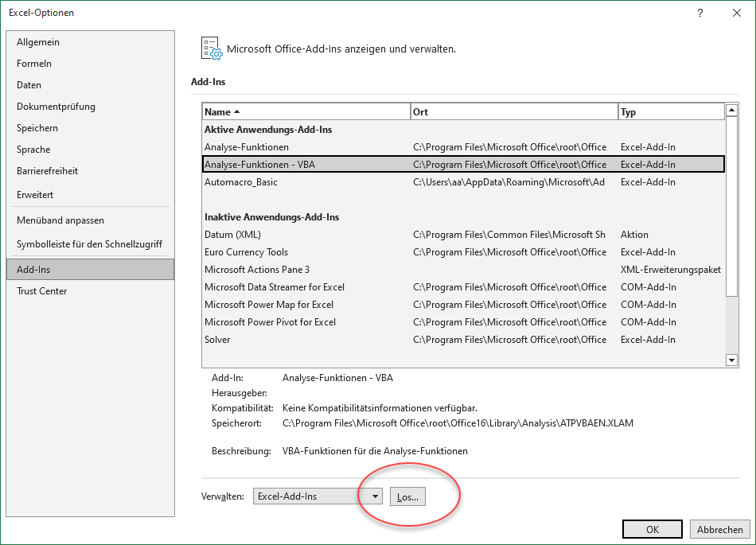The height and width of the screenshot is (545, 756).
Task: Click the Kompatibilität information text
Action: (x=380, y=408)
